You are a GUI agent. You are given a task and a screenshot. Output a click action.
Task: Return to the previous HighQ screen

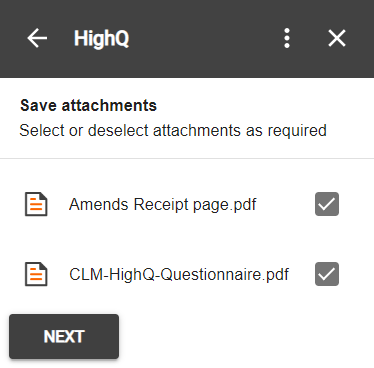click(37, 38)
